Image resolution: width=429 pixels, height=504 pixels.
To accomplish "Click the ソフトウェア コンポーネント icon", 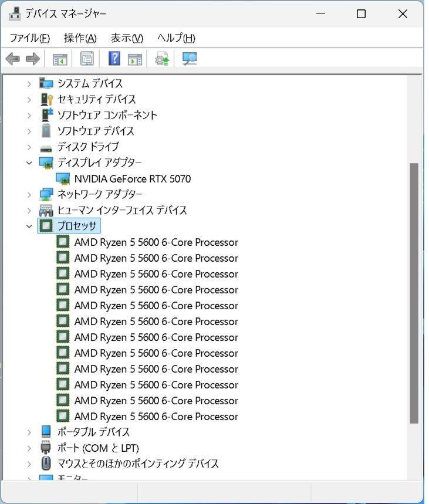I will (47, 115).
